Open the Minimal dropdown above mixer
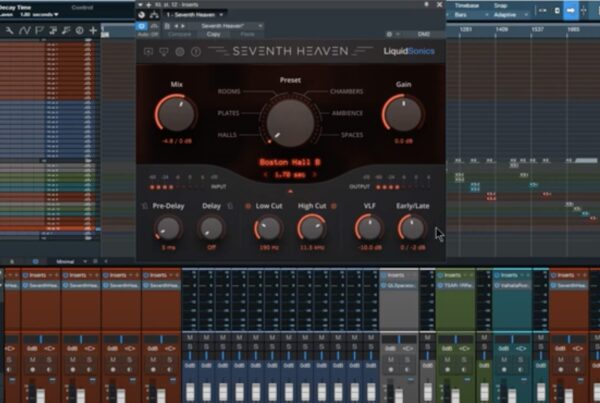Image resolution: width=600 pixels, height=403 pixels. point(71,262)
